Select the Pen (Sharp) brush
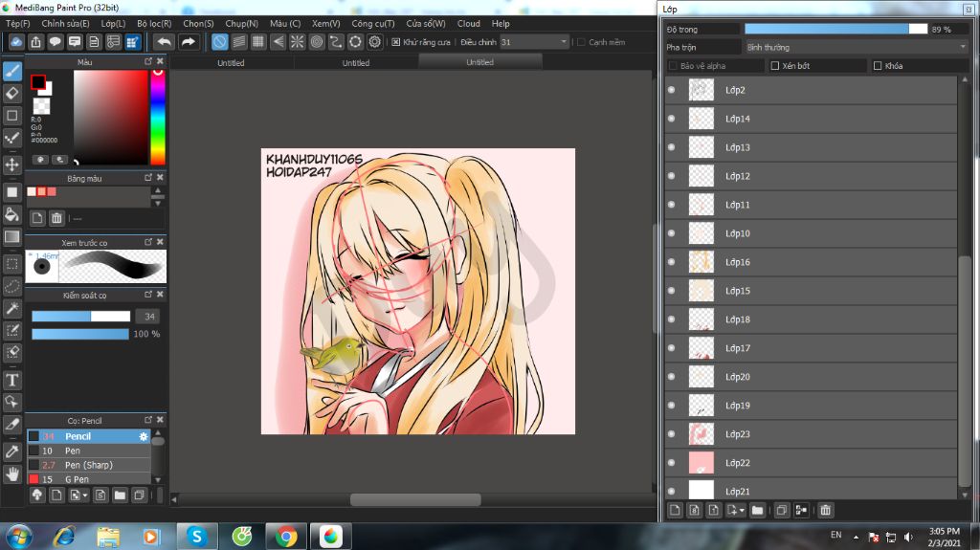Viewport: 980px width, 550px height. 89,465
